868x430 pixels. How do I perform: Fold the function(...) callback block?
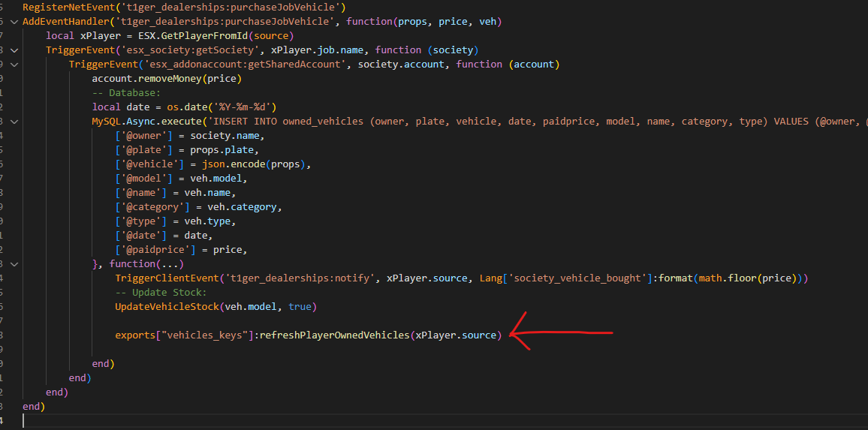tap(13, 264)
